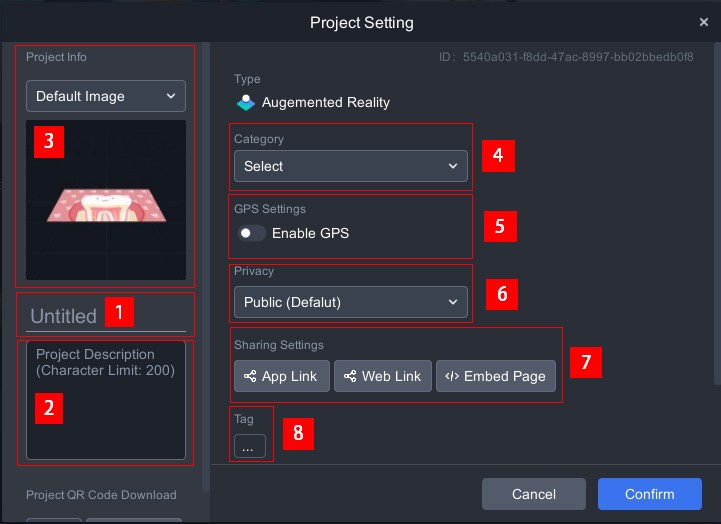The height and width of the screenshot is (524, 721).
Task: Close the Project Setting dialog
Action: 704,22
